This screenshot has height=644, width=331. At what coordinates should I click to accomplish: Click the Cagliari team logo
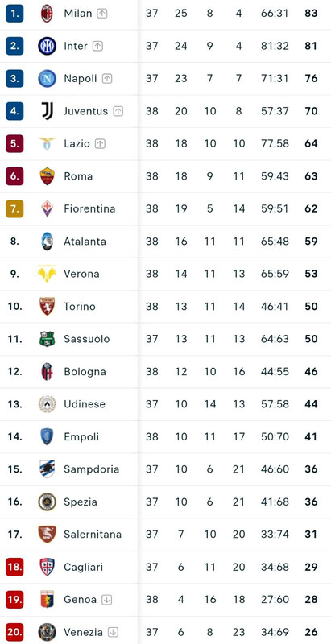[47, 567]
